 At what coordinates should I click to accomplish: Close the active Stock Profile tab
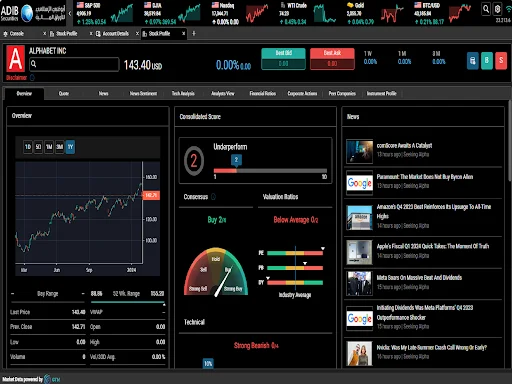point(183,34)
